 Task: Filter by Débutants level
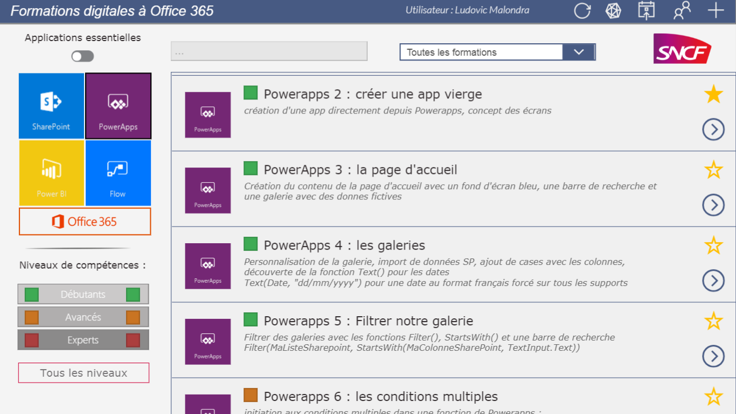tap(83, 294)
